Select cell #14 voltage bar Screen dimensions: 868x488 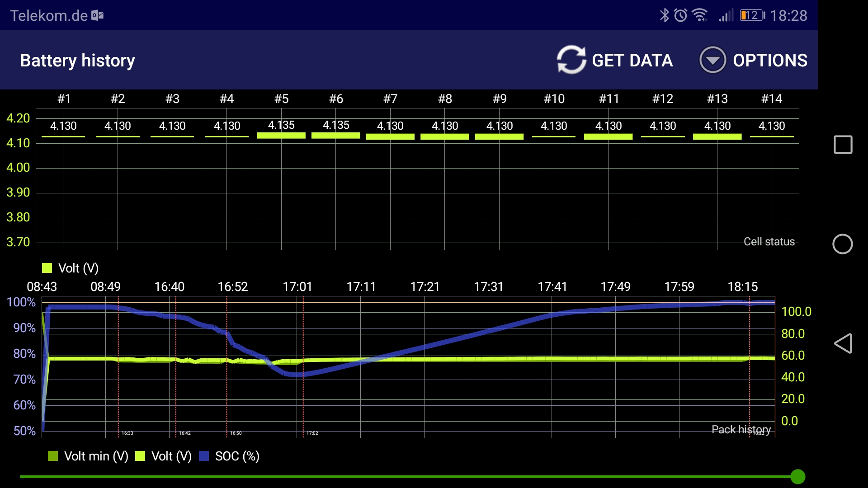coord(772,136)
